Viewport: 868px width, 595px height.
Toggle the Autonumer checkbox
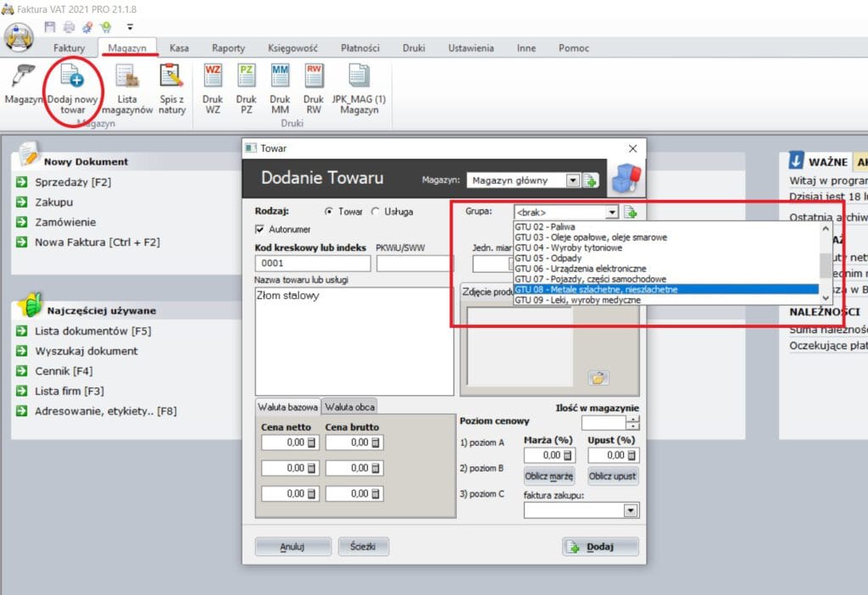pyautogui.click(x=260, y=229)
